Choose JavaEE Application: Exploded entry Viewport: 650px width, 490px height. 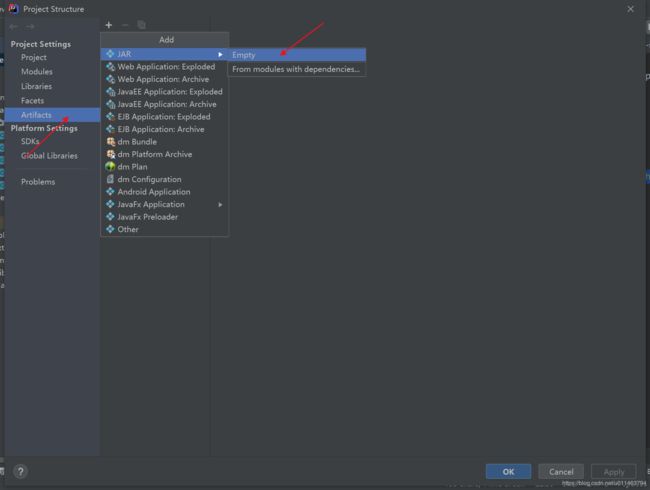pos(165,92)
